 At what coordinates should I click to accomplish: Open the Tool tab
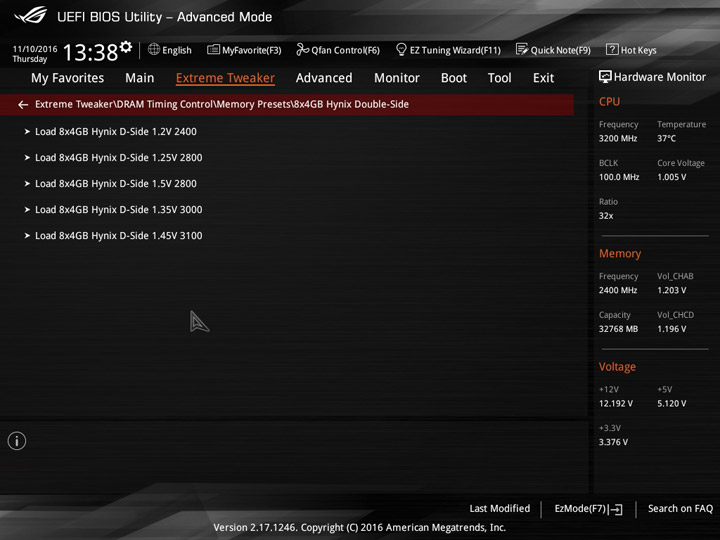point(500,78)
